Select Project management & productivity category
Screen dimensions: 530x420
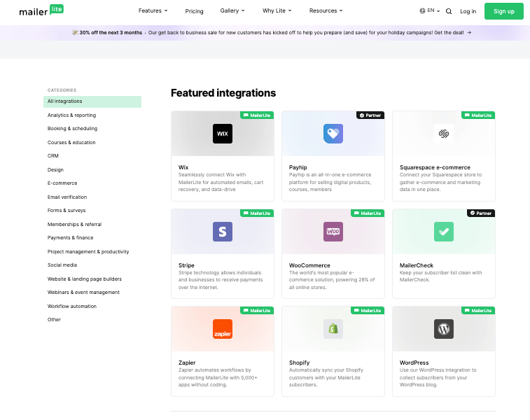point(88,252)
